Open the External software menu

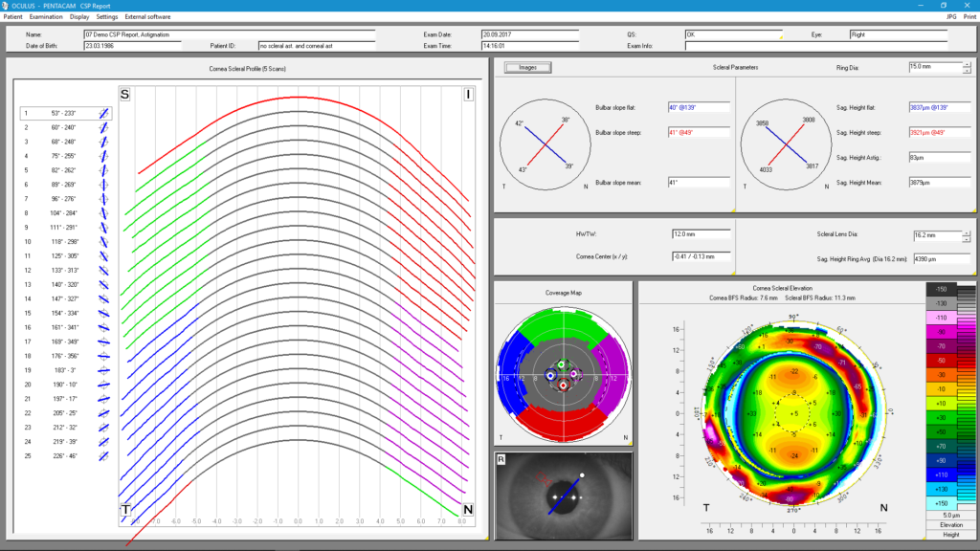click(147, 17)
